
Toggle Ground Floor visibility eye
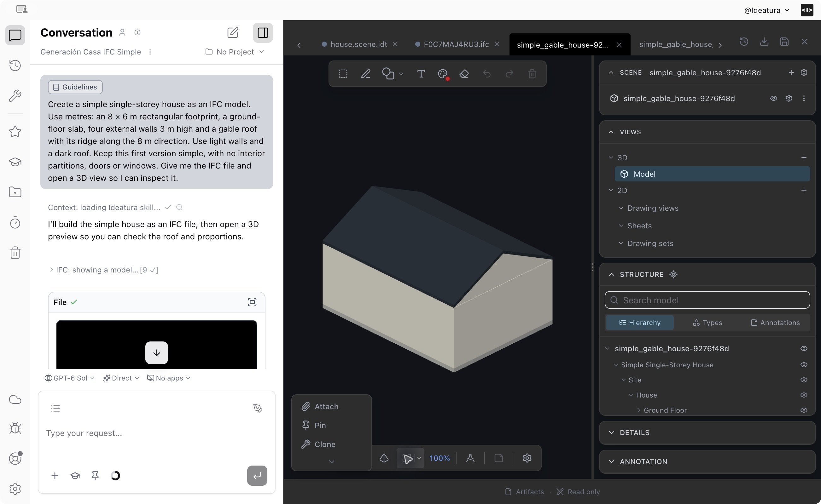(804, 410)
